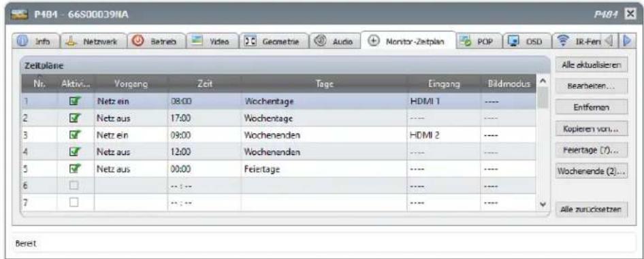The height and width of the screenshot is (259, 644).
Task: Open the IR-Fern tab
Action: (578, 41)
